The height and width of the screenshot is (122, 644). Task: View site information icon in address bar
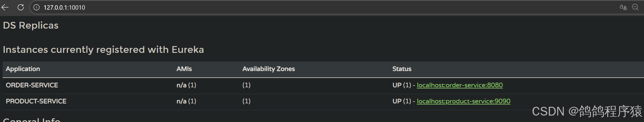tap(36, 7)
